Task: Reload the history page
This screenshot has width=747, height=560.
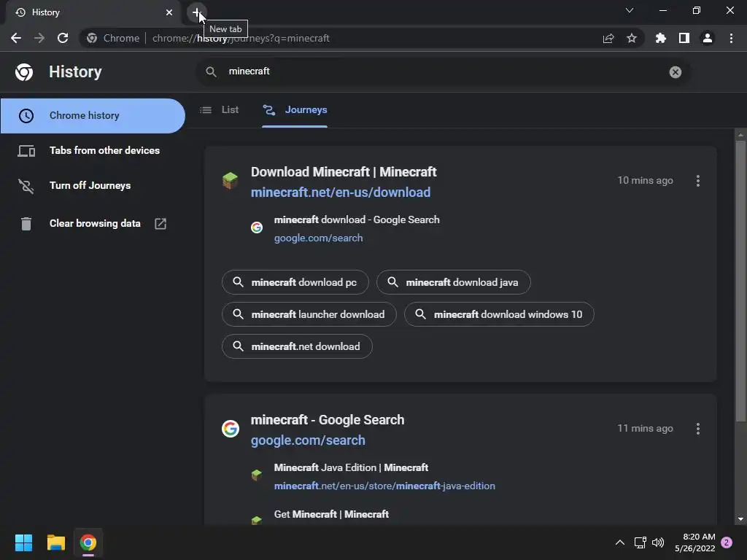Action: [63, 38]
